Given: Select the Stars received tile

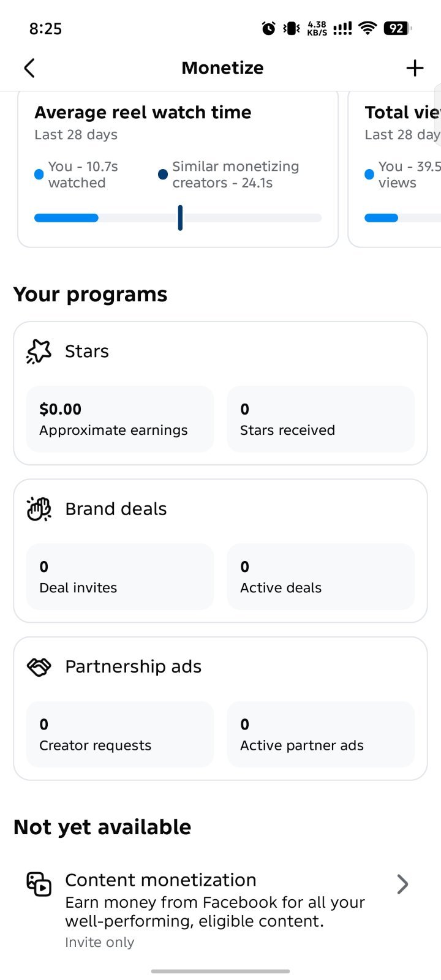Looking at the screenshot, I should pos(321,419).
